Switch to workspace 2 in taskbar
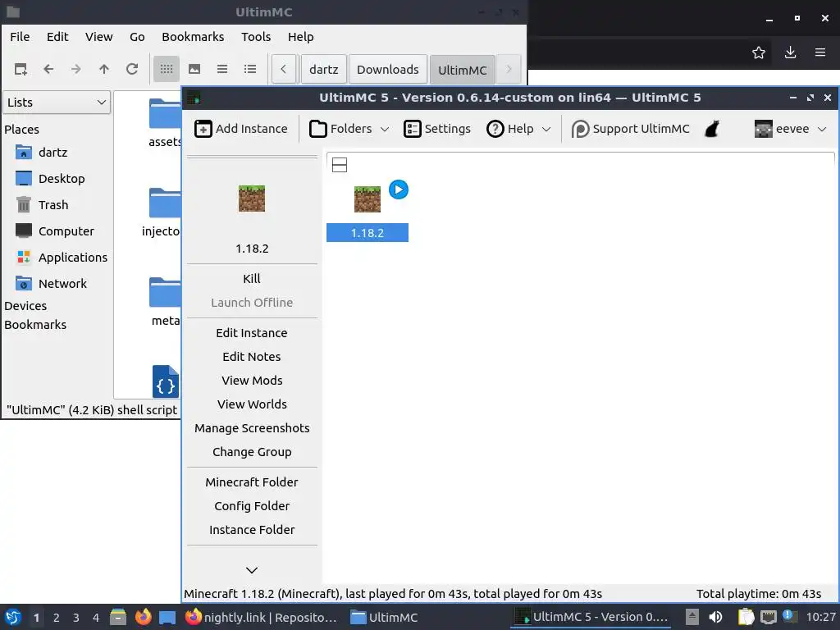The width and height of the screenshot is (840, 630). coord(57,618)
